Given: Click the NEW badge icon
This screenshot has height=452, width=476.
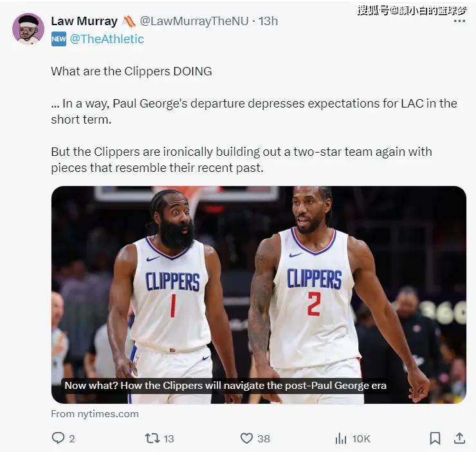Looking at the screenshot, I should pos(59,39).
